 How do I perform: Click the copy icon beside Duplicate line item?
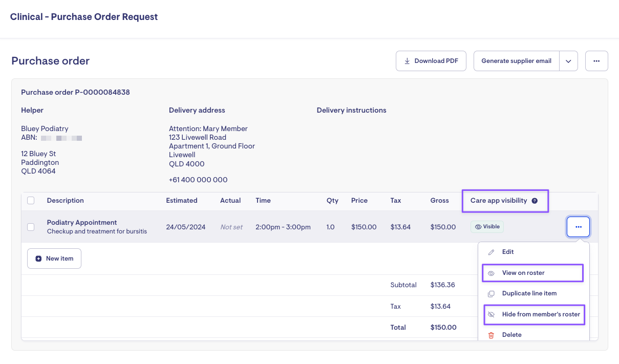(x=491, y=294)
